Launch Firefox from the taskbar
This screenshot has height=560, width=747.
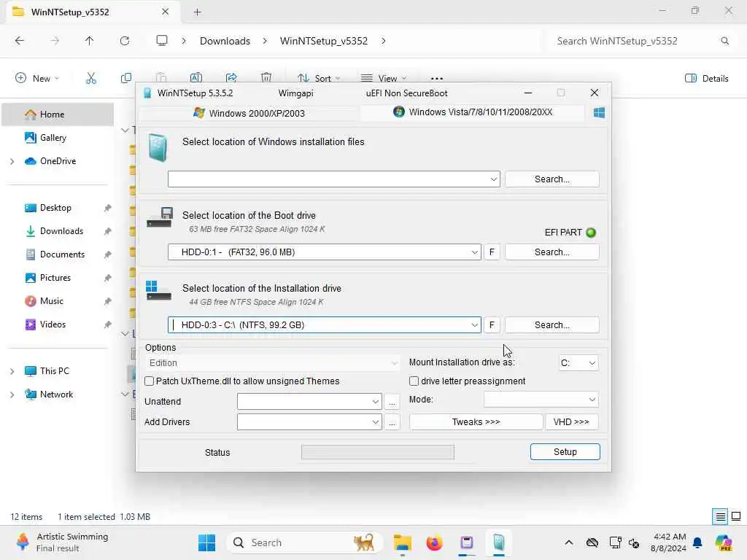(434, 542)
